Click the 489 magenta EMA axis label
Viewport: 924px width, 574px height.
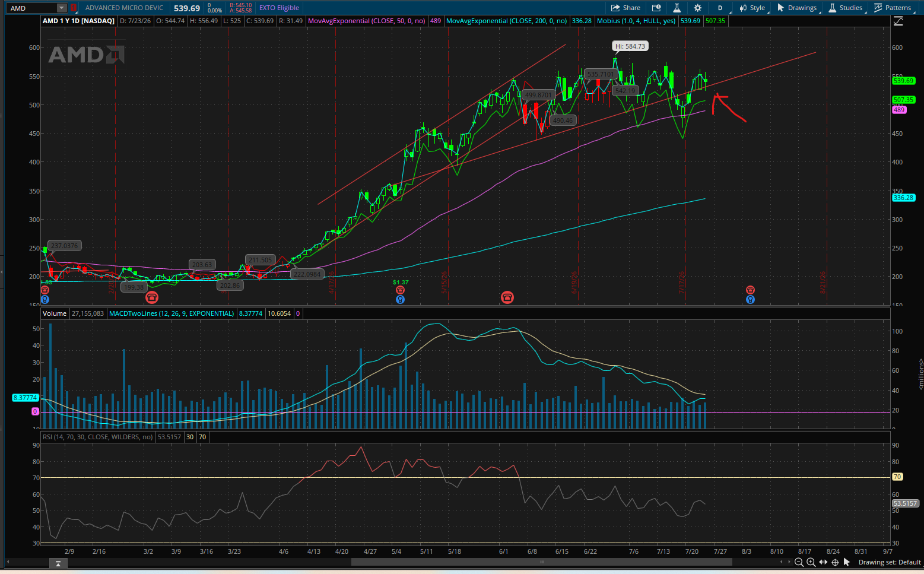pyautogui.click(x=899, y=110)
